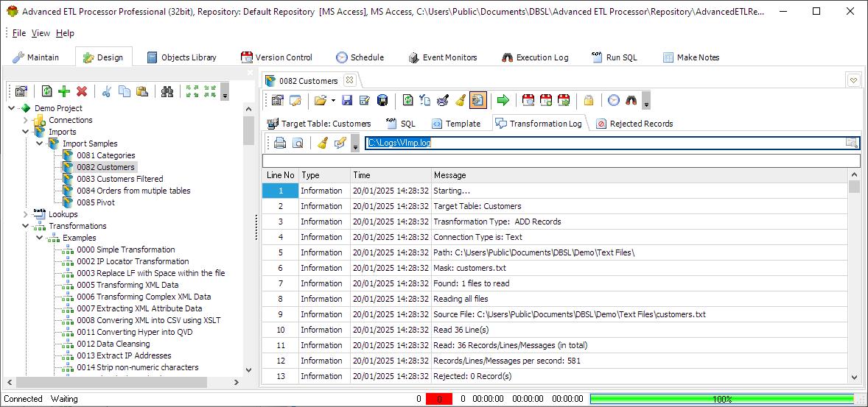Click the green plus add icon
Screen dimensions: 868x407
click(64, 92)
